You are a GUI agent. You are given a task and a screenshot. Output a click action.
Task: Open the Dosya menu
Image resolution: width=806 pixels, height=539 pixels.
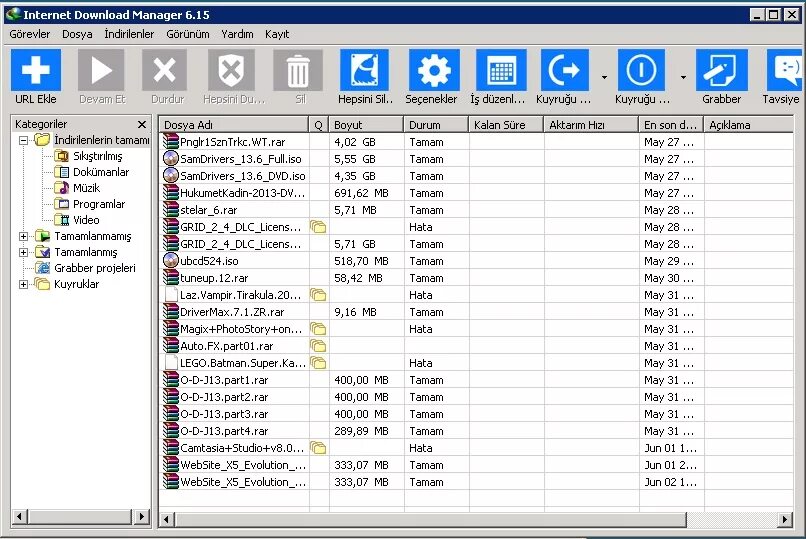tap(77, 34)
